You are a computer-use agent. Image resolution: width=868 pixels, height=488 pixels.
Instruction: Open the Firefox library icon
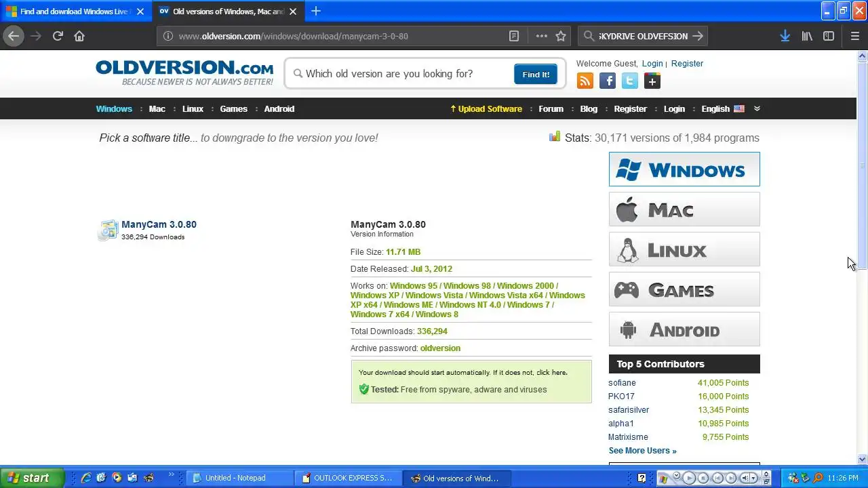click(x=807, y=36)
